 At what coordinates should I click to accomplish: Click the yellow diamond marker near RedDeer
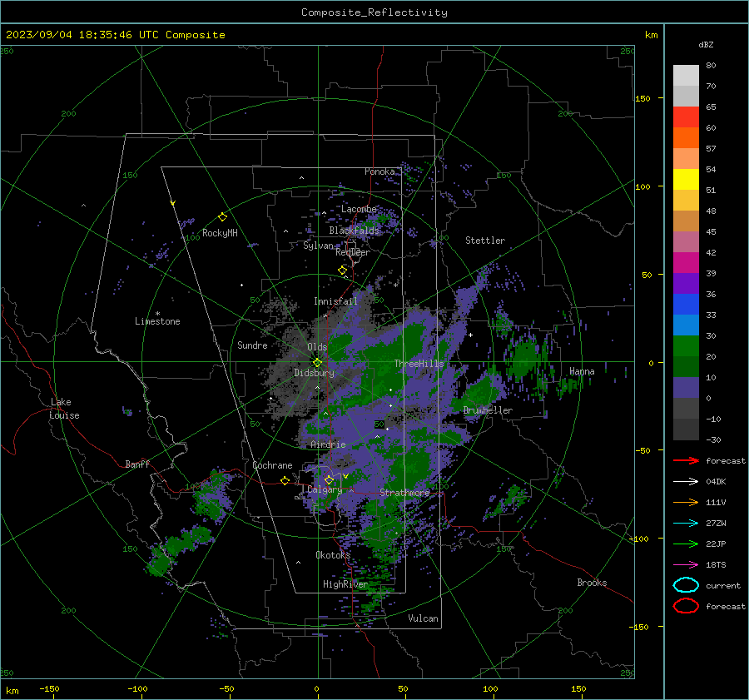pos(342,270)
